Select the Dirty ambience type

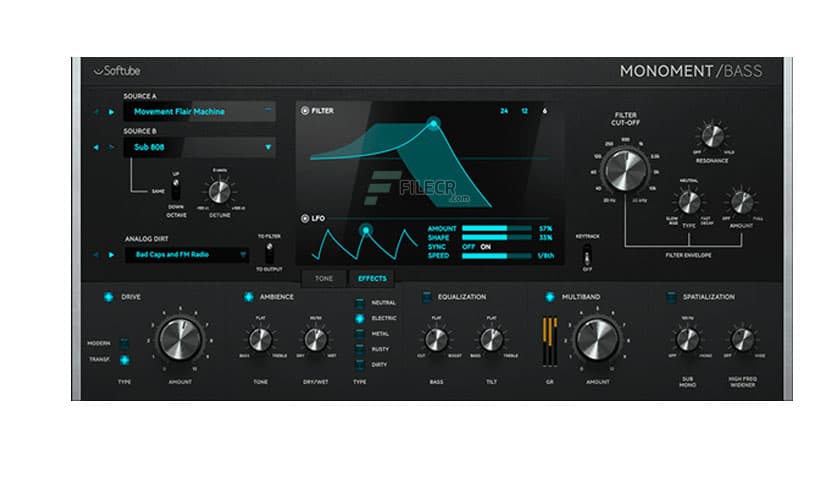coord(360,365)
